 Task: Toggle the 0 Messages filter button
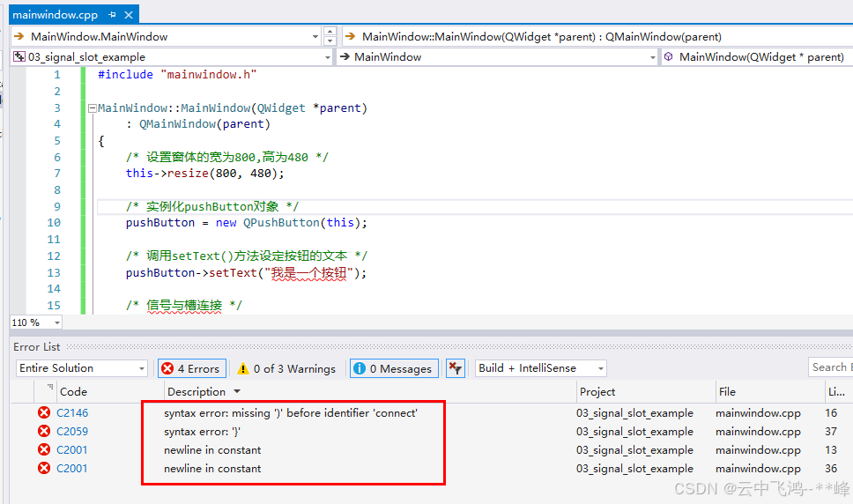394,368
